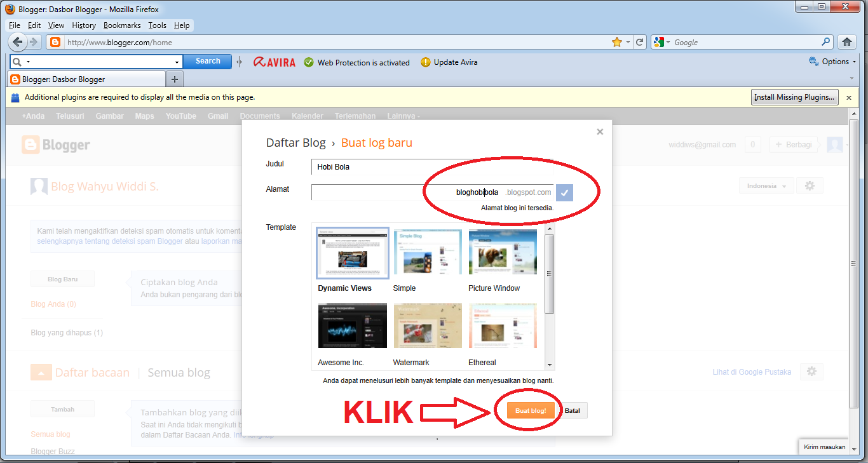This screenshot has height=463, width=868.
Task: Open the History menu
Action: pos(84,25)
